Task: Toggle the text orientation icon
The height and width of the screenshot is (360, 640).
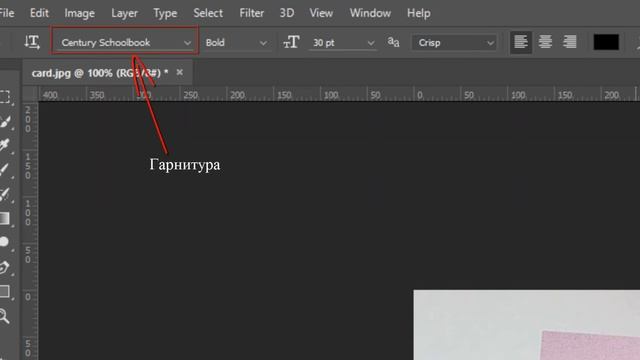Action: (x=32, y=42)
